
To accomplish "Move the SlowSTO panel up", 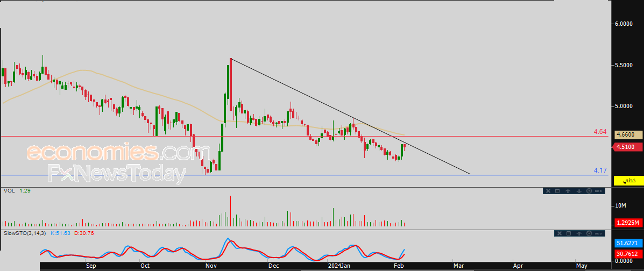I will point(579,233).
